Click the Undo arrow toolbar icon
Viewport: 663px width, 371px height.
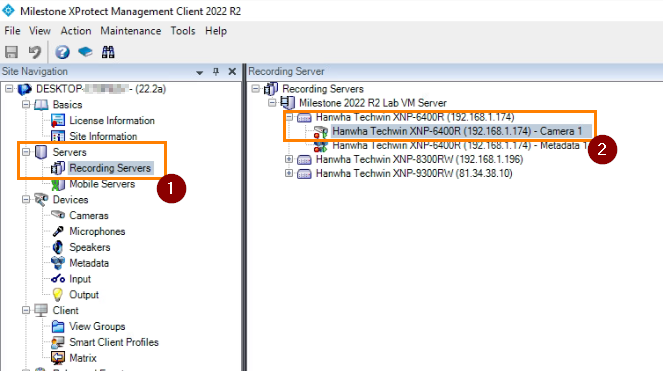[35, 52]
